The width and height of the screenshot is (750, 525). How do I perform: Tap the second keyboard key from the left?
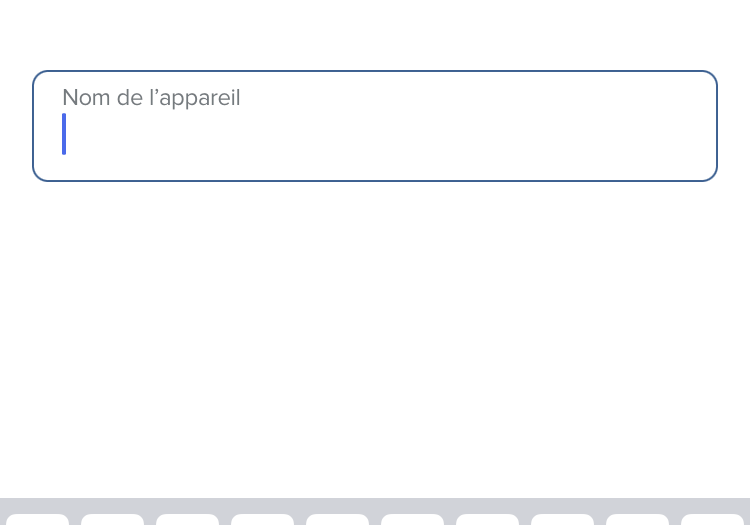point(112,520)
